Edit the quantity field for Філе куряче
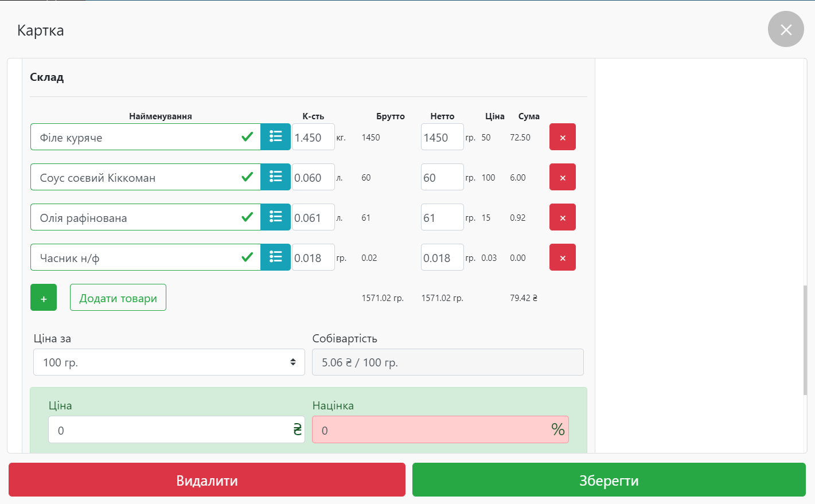The image size is (815, 504). 313,137
